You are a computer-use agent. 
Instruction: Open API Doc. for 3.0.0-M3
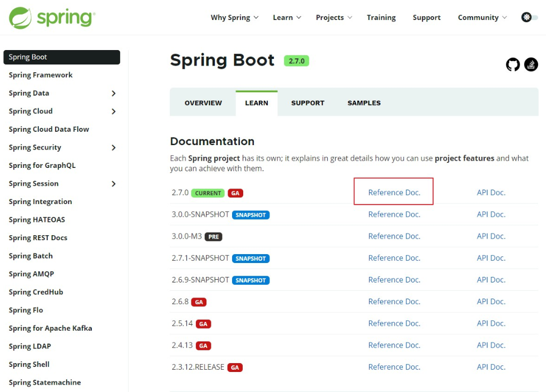(x=491, y=236)
